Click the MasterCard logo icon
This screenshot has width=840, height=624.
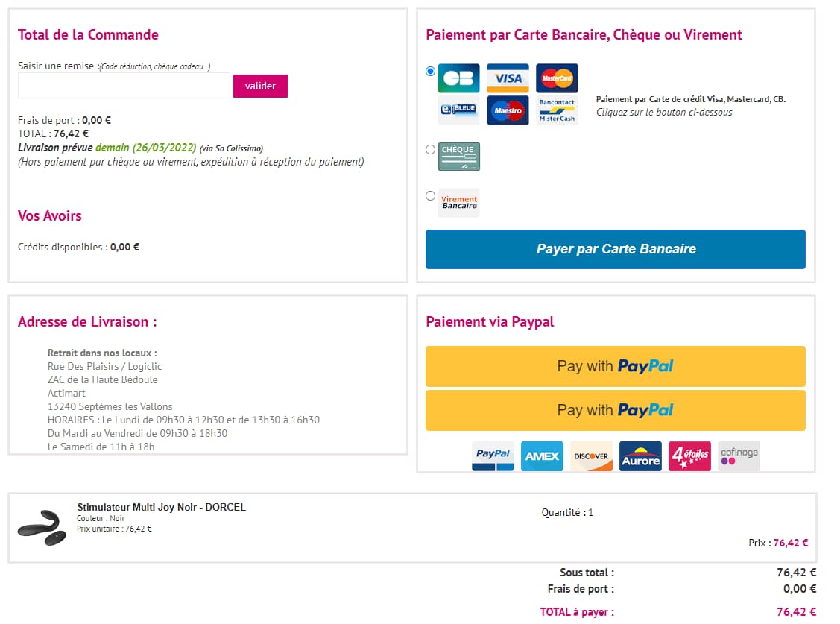[557, 78]
